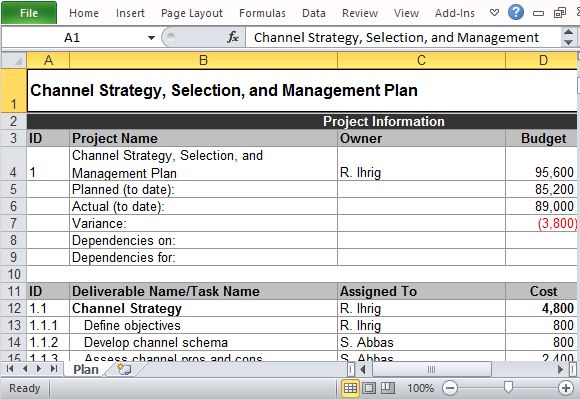
Task: Click the Name Box showing A1
Action: [x=72, y=37]
